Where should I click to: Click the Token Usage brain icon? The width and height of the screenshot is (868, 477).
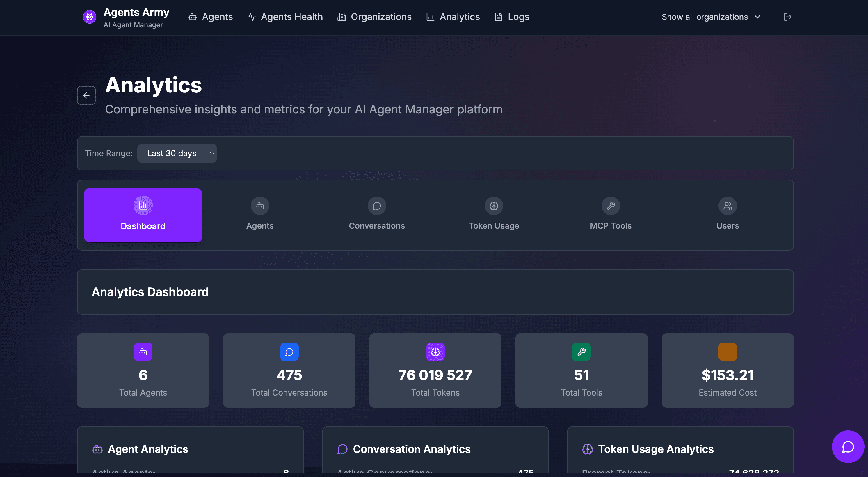[494, 205]
